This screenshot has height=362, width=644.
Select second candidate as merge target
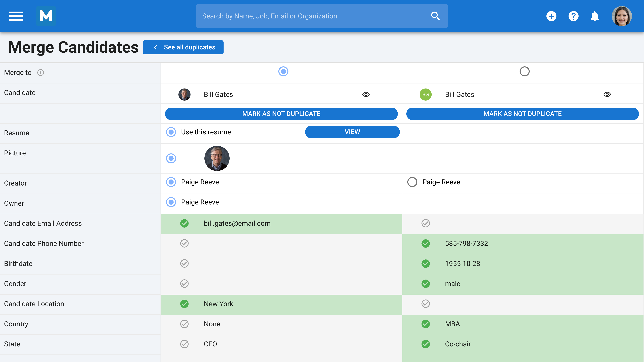click(524, 71)
